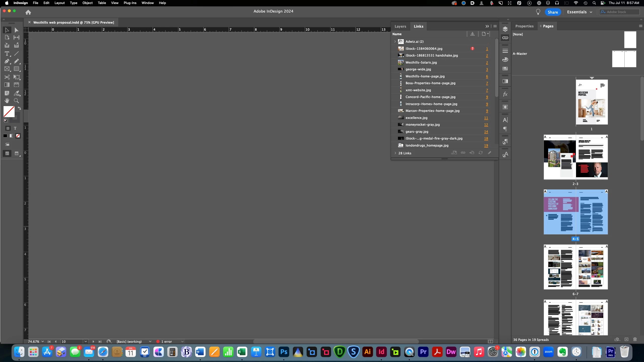Swap fill and stroke arrows

tap(19, 108)
